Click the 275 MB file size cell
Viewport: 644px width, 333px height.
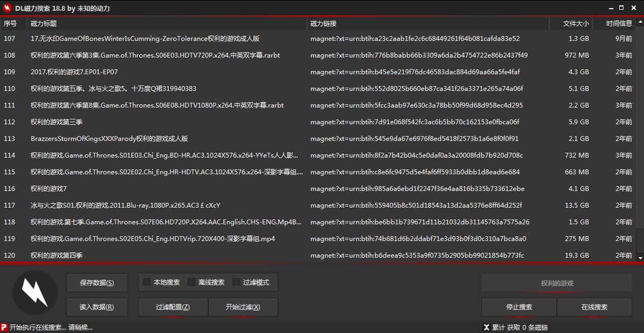(x=577, y=238)
